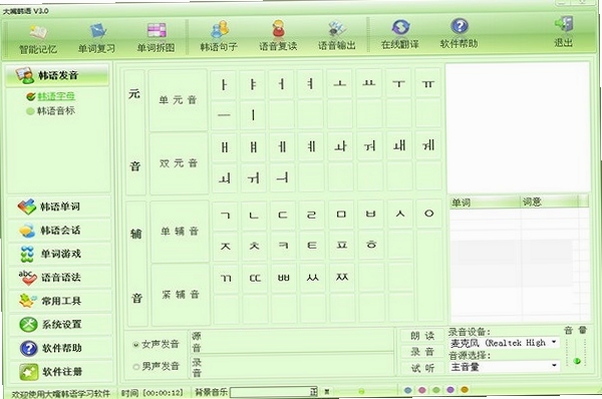This screenshot has width=602, height=399.
Task: Open 韩语句子 Korean sentences toolbar icon
Action: (x=219, y=37)
